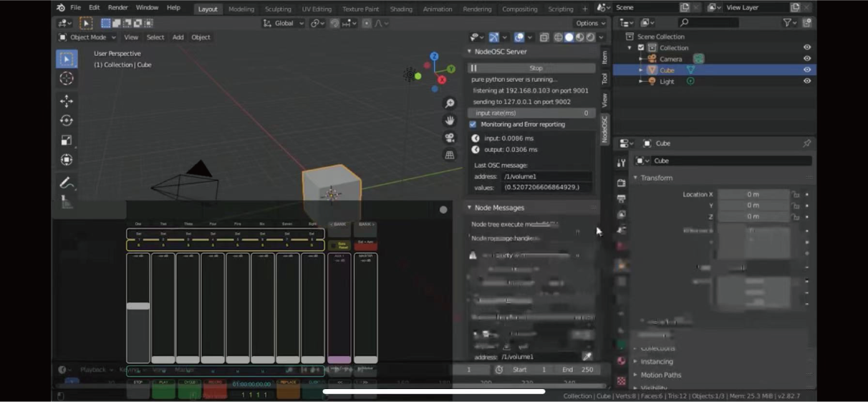This screenshot has width=868, height=402.
Task: Click the viewport pan hand icon
Action: [450, 120]
